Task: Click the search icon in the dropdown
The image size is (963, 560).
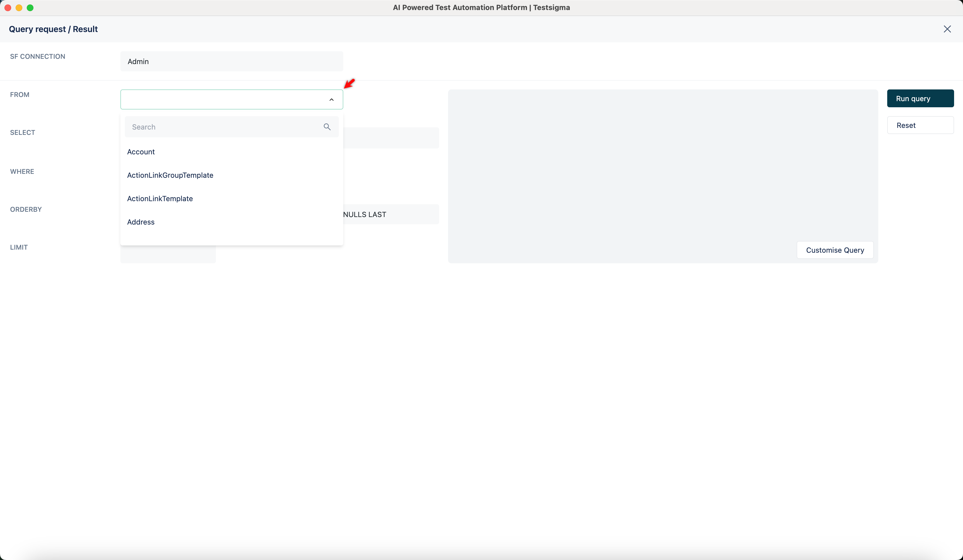Action: [327, 126]
